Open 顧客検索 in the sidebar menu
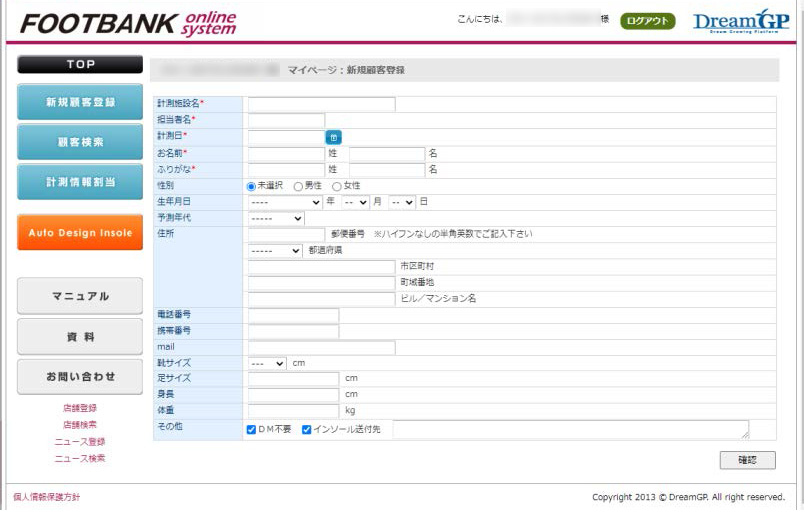 (80, 142)
